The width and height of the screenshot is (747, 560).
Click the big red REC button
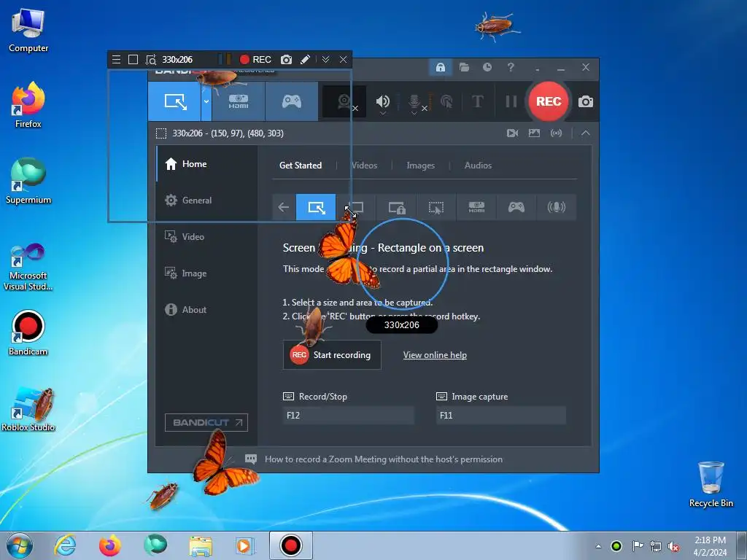click(x=549, y=101)
